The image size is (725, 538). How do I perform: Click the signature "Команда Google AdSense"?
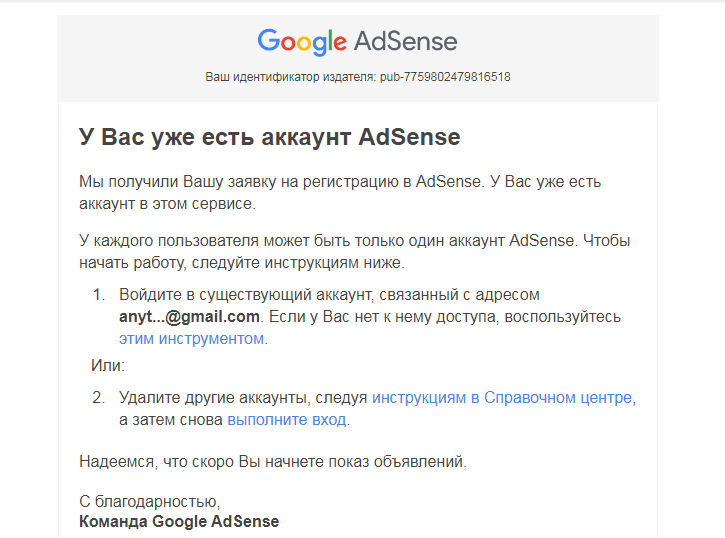tap(178, 521)
